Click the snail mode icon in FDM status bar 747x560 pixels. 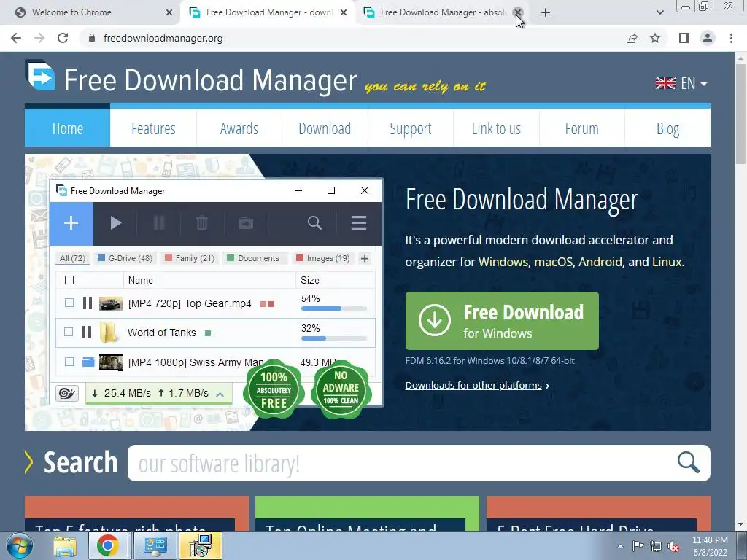click(66, 393)
